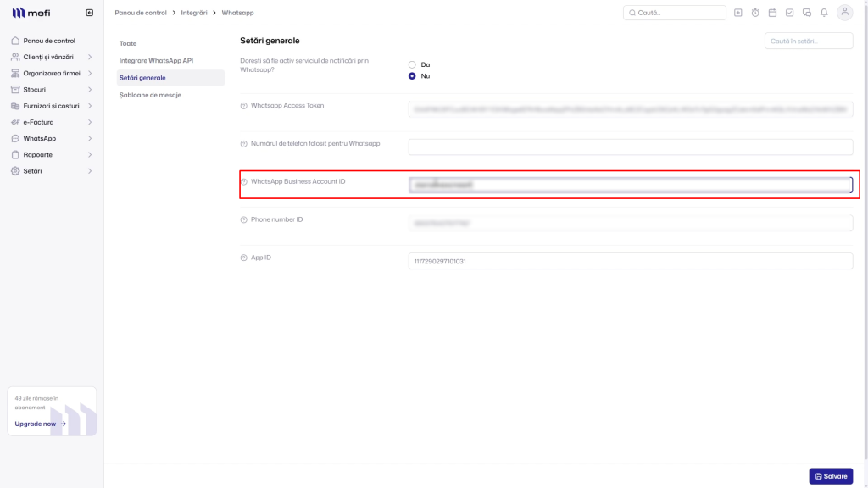Click the Organizarea firmei icon
Image resolution: width=868 pixels, height=488 pixels.
(15, 74)
